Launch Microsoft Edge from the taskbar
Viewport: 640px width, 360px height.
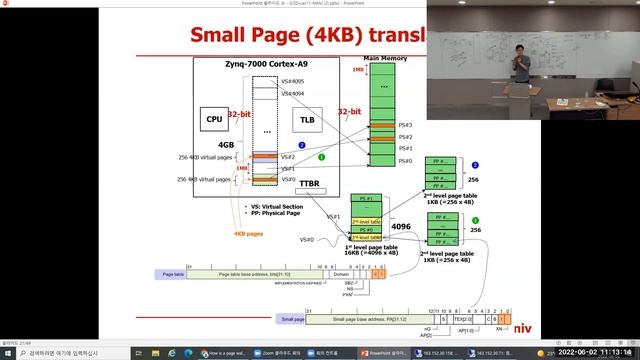(188, 353)
